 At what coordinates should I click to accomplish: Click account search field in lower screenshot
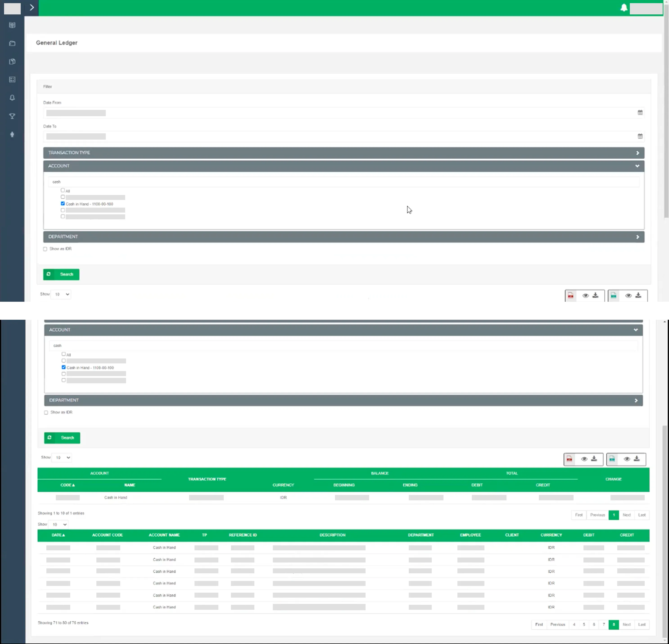click(x=343, y=346)
